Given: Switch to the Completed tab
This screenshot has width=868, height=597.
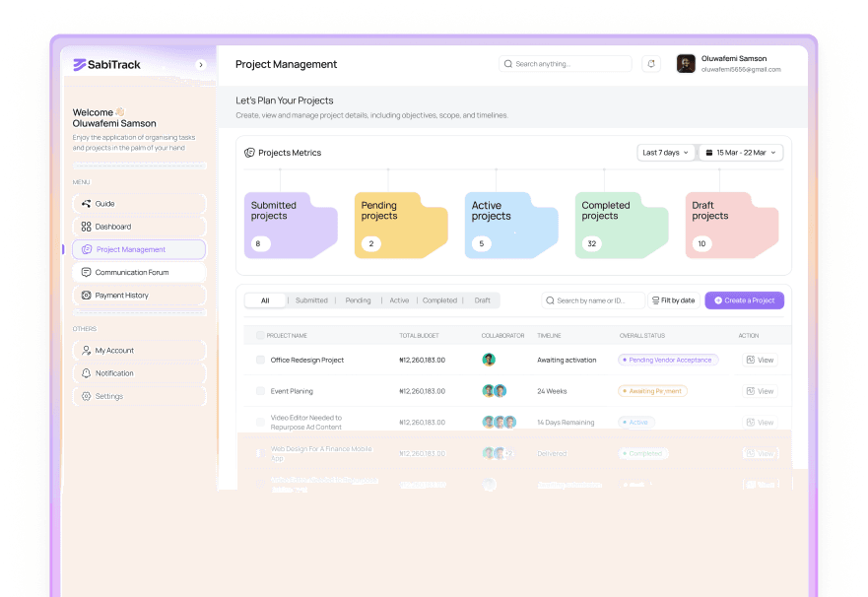Looking at the screenshot, I should point(439,300).
